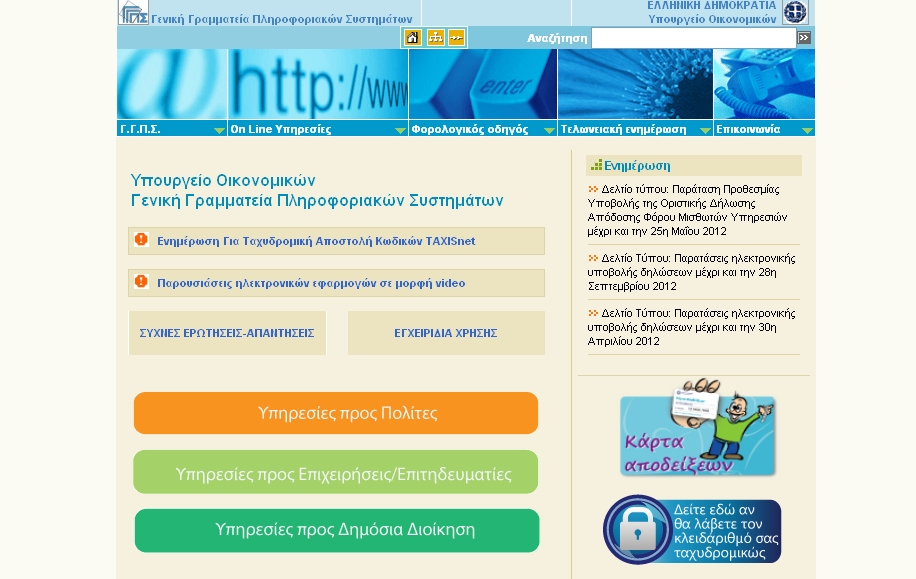
Task: Open the Κάρτα αποδείξεων cartoon banner
Action: pyautogui.click(x=697, y=428)
